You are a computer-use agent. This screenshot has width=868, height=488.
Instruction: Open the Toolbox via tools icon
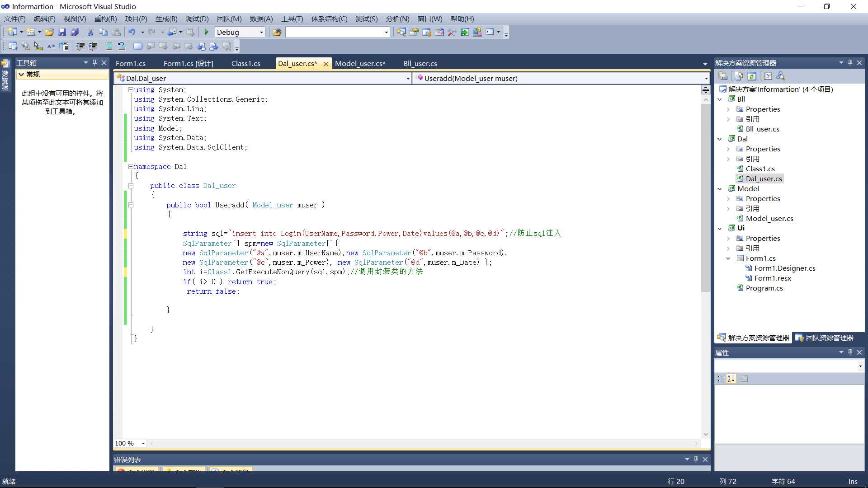coord(452,32)
